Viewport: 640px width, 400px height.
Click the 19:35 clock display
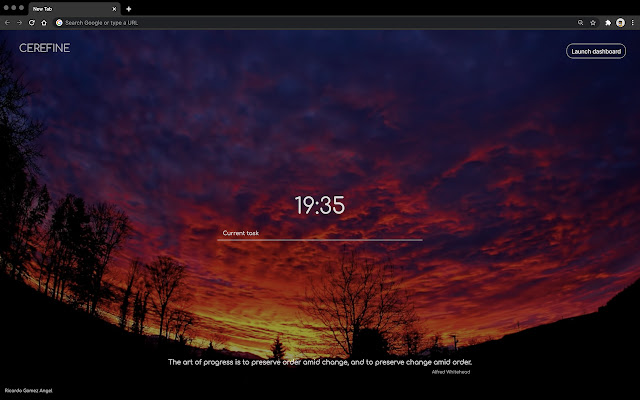[x=319, y=206]
